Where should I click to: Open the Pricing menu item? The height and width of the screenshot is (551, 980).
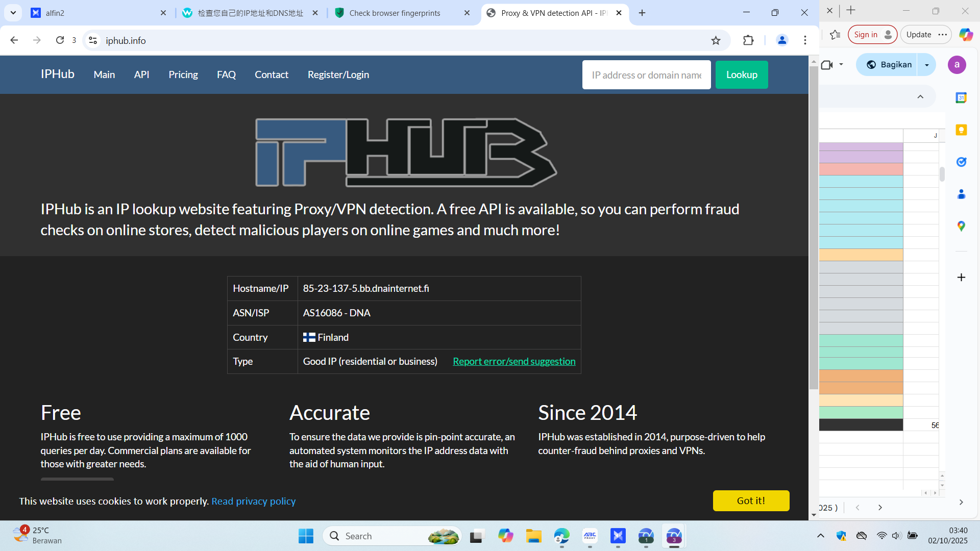point(183,74)
